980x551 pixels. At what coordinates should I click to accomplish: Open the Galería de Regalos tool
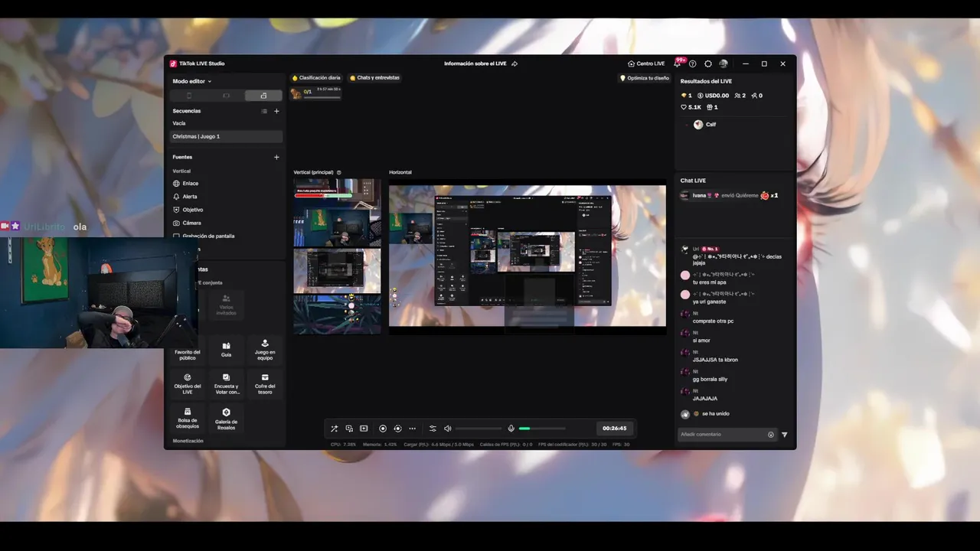coord(226,418)
